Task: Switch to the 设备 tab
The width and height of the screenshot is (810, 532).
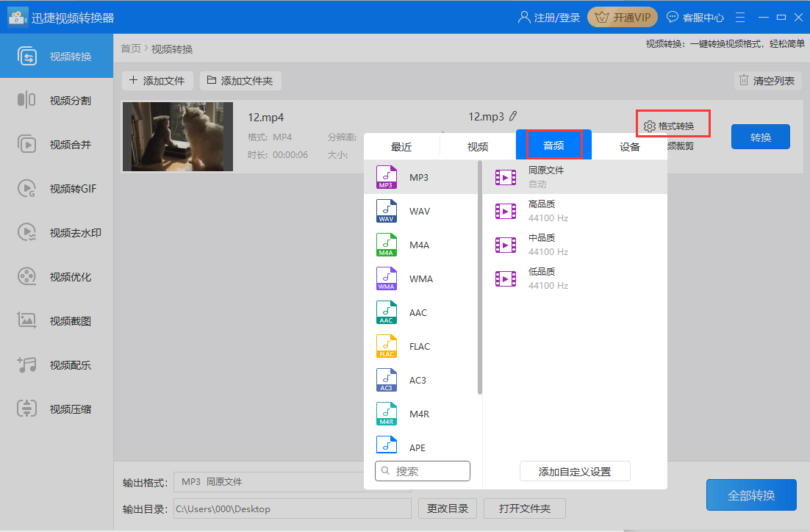Action: tap(629, 145)
